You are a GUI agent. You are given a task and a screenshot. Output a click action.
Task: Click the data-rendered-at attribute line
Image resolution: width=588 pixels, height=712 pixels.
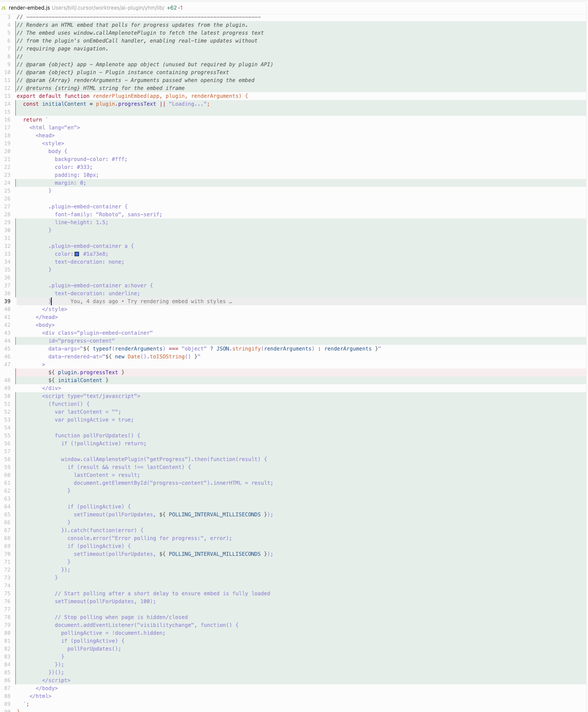[x=124, y=357]
